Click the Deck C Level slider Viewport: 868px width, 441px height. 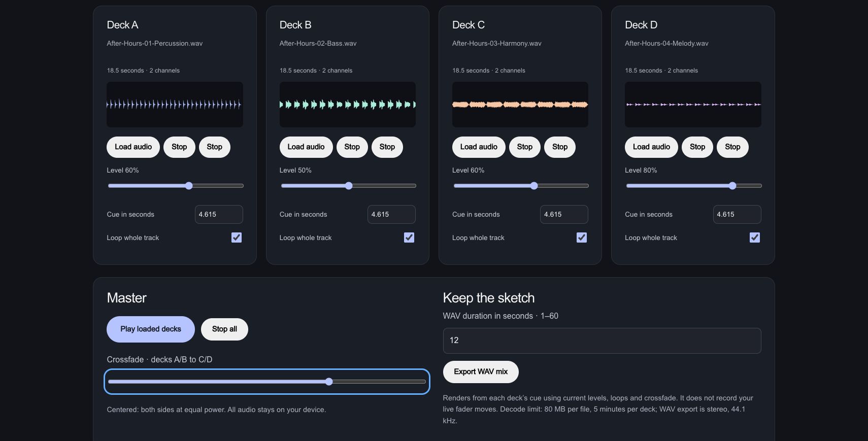pos(521,186)
